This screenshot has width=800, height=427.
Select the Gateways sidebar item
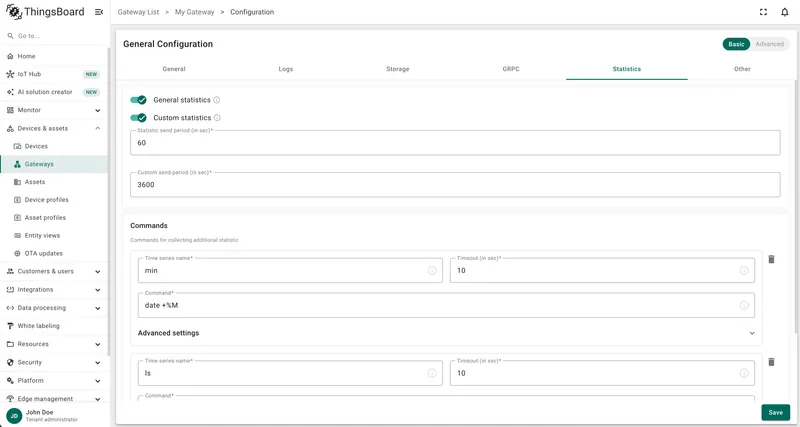pyautogui.click(x=54, y=164)
